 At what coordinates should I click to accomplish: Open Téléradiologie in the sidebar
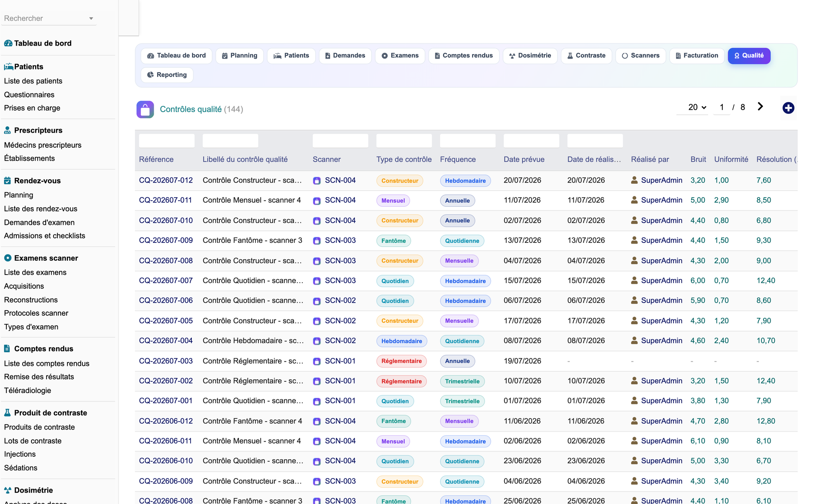tap(28, 390)
